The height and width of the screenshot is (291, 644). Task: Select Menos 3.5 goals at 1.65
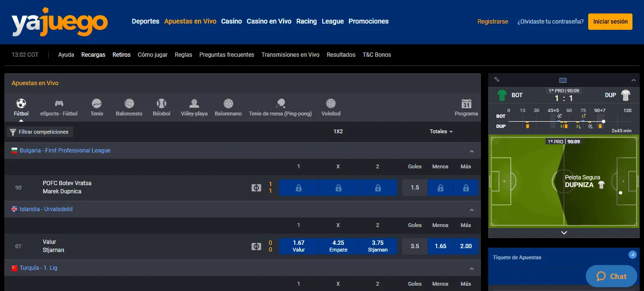click(x=441, y=246)
